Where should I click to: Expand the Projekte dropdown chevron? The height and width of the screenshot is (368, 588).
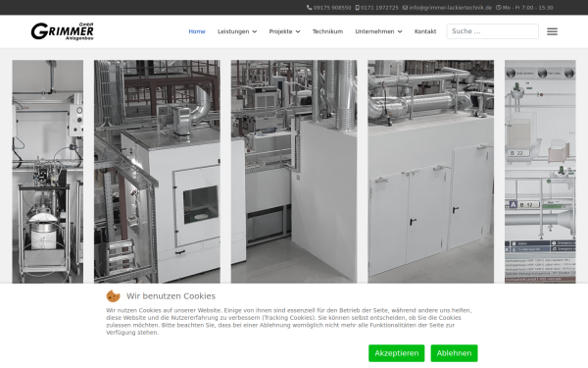pyautogui.click(x=298, y=31)
